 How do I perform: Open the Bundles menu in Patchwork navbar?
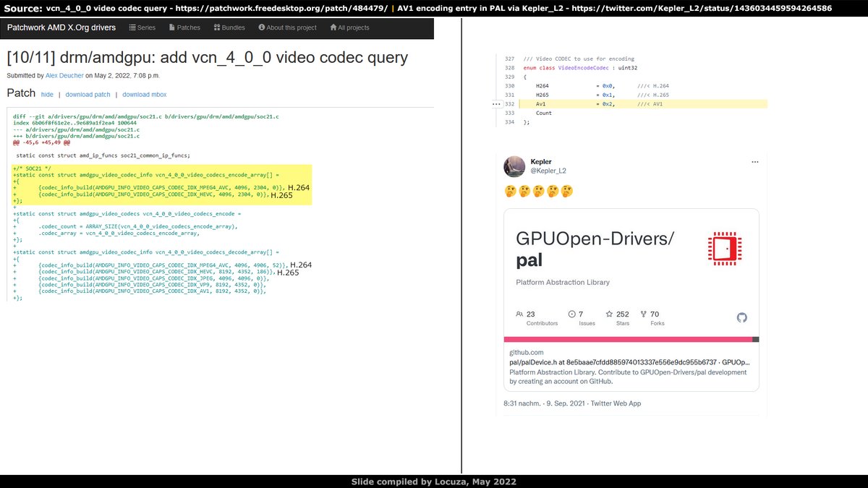click(229, 27)
